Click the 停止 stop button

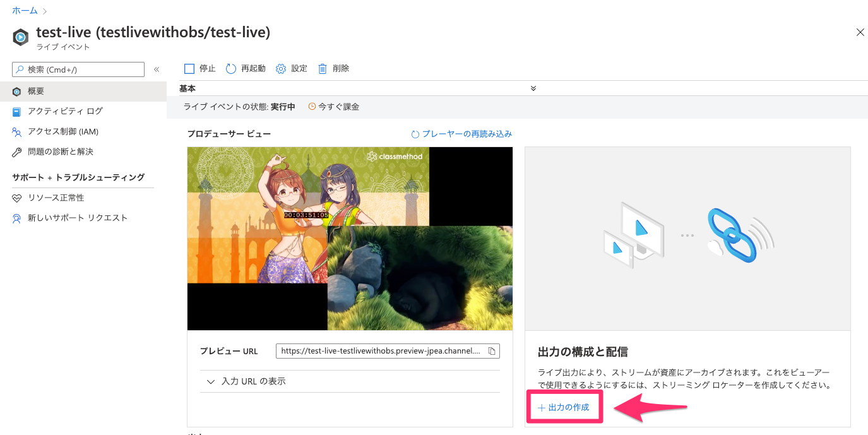pos(199,68)
